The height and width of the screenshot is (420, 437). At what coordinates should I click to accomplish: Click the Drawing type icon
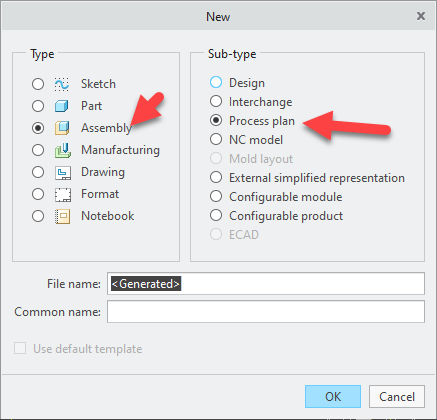[63, 173]
